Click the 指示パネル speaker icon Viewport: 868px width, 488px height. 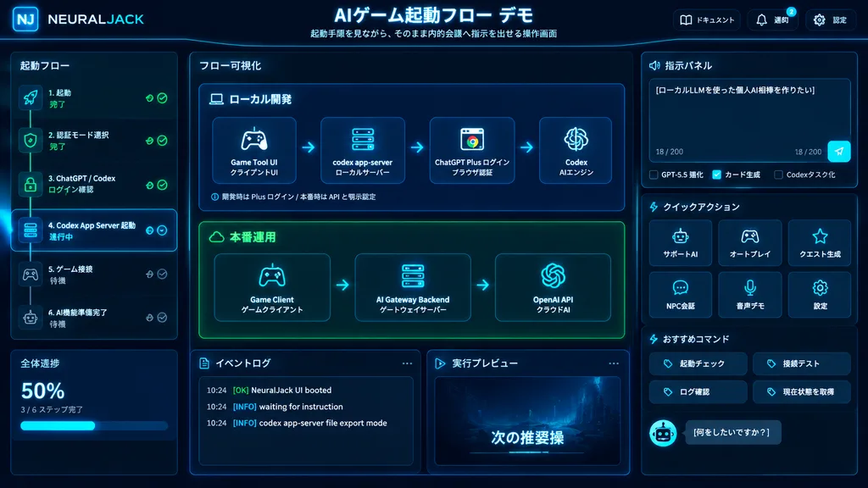[x=654, y=66]
